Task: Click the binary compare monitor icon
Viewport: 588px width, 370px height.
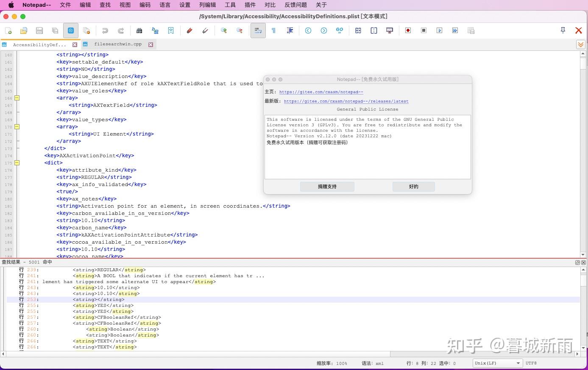Action: [x=390, y=31]
